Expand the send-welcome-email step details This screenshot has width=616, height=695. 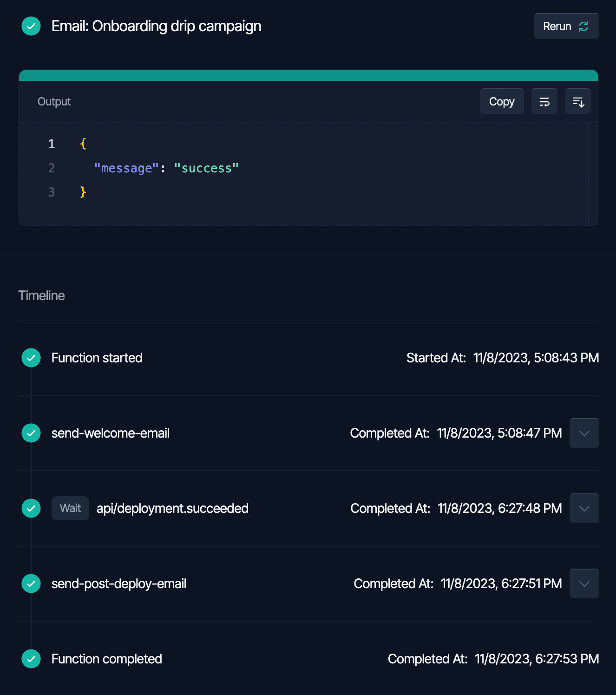pos(584,433)
